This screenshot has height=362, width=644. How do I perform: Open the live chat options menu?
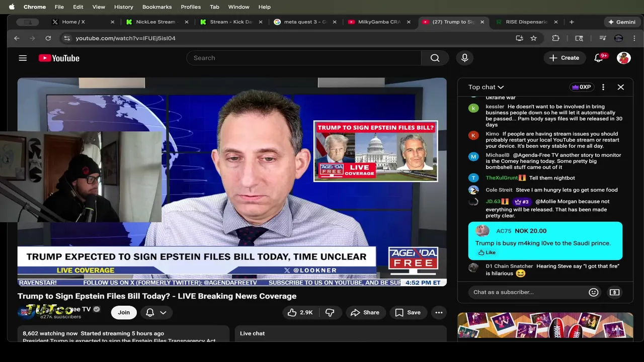[603, 87]
